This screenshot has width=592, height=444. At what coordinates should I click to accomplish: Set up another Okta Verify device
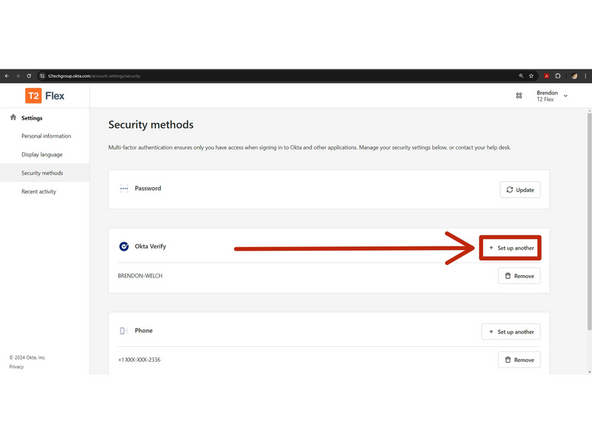pos(511,248)
